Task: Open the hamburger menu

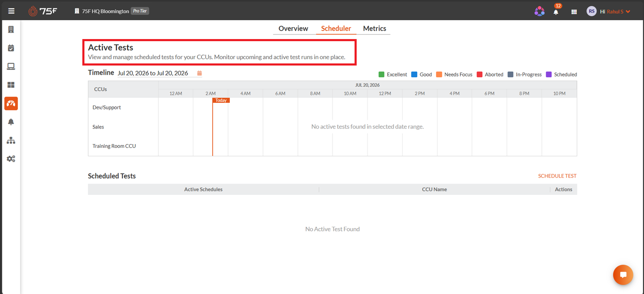Action: click(x=11, y=11)
